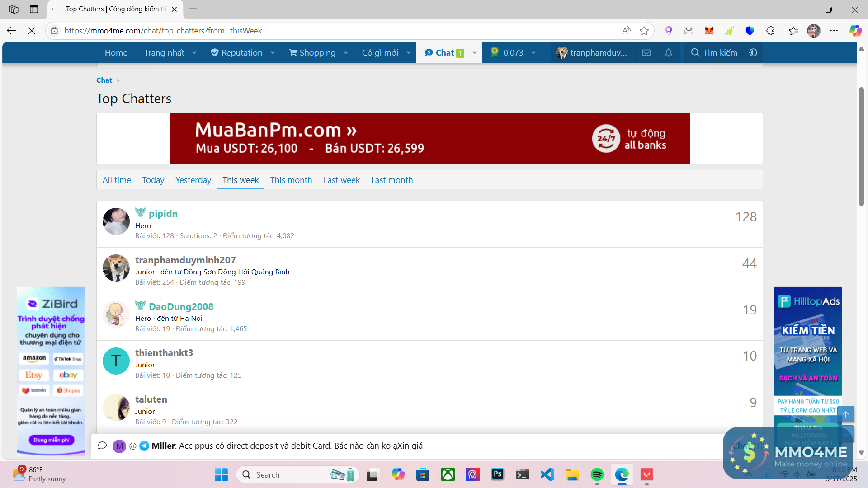Click the Read aloud icon in address bar
Screen dimensions: 868x488
626,31
